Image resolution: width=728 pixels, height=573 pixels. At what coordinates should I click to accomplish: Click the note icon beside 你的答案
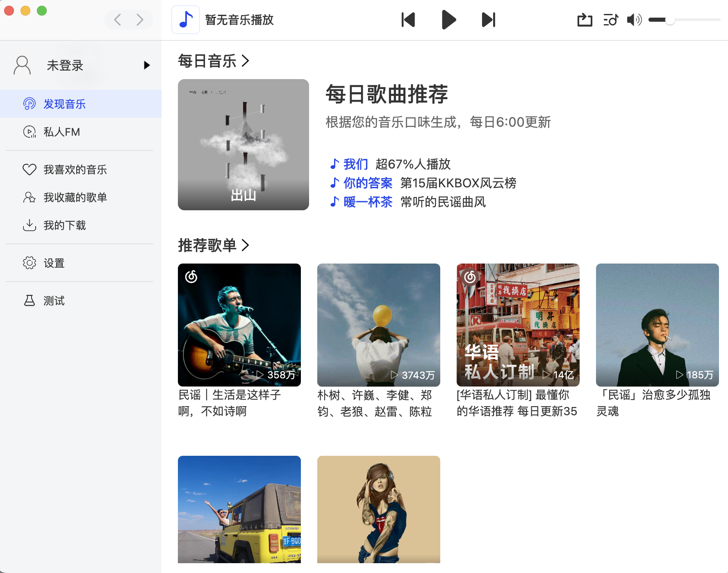click(335, 183)
